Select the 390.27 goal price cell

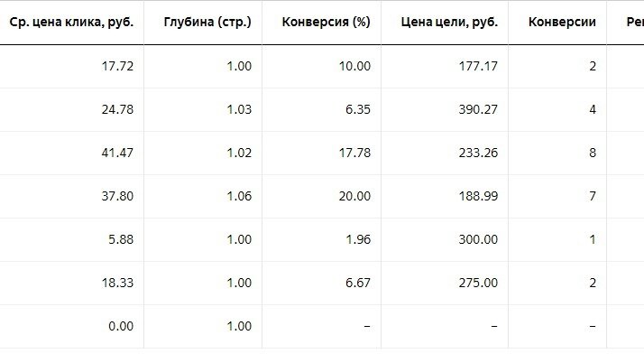tap(478, 109)
